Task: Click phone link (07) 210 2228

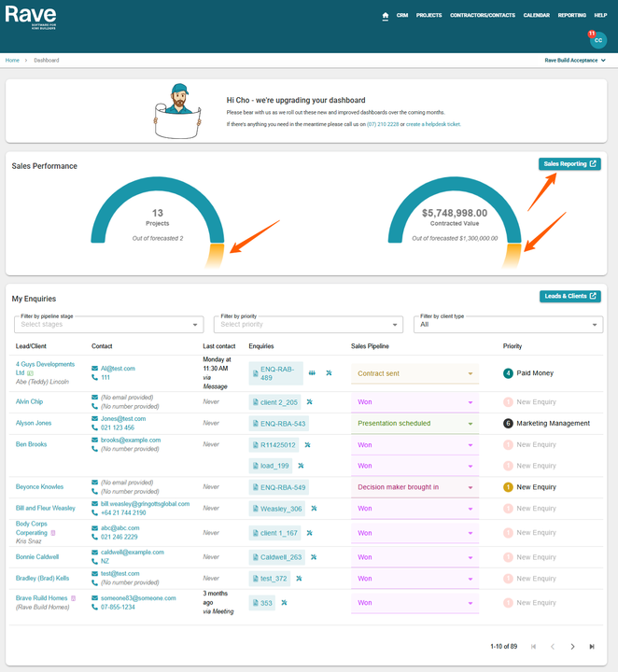Action: [383, 124]
